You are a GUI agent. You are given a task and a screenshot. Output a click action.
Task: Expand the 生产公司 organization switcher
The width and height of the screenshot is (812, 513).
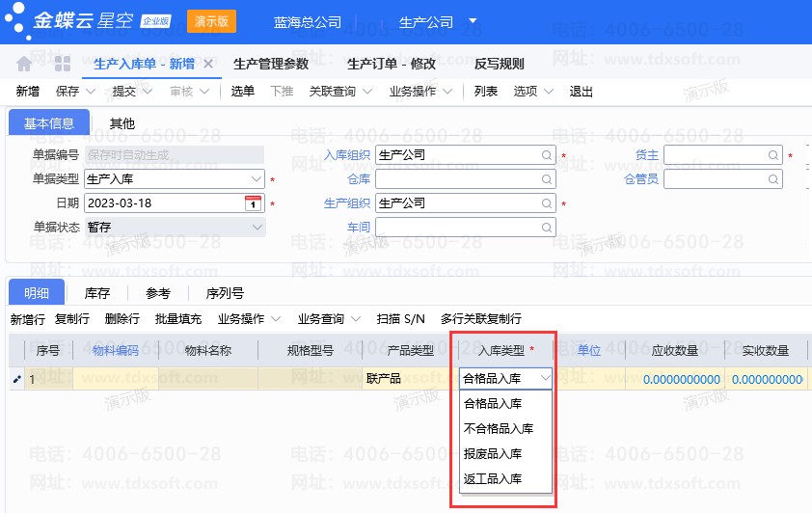[473, 21]
